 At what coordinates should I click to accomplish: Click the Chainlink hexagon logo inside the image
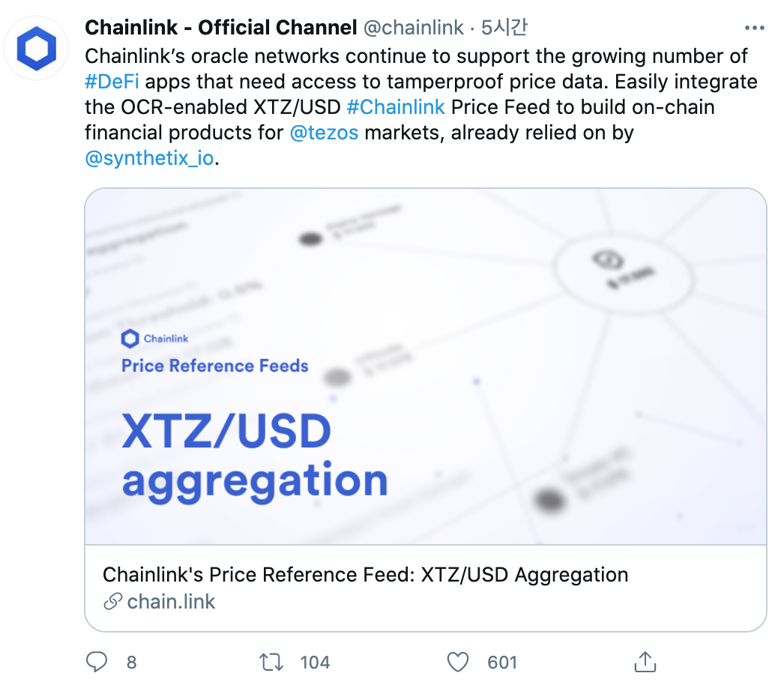(130, 339)
